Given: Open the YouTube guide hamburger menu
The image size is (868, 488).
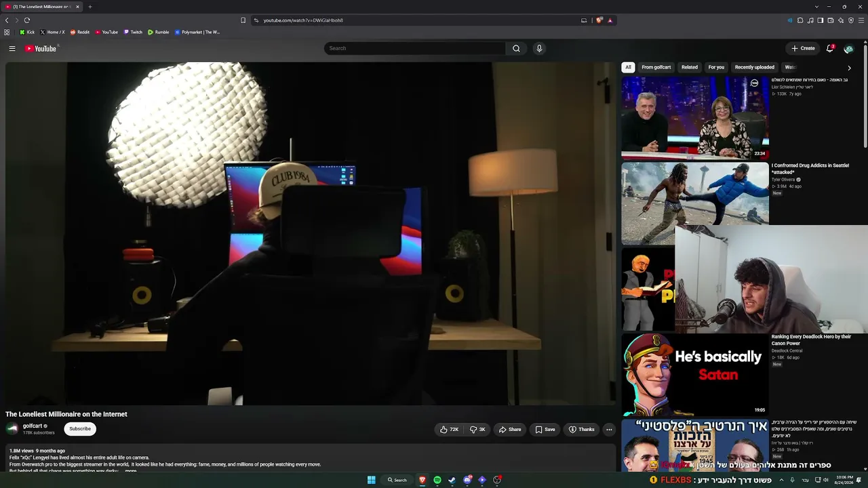Looking at the screenshot, I should coord(12,48).
